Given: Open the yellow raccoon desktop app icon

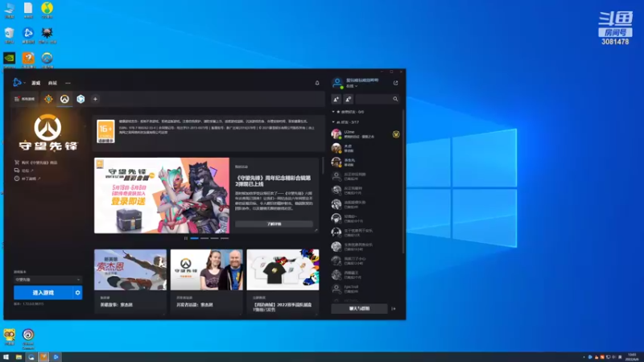Looking at the screenshot, I should (x=10, y=337).
